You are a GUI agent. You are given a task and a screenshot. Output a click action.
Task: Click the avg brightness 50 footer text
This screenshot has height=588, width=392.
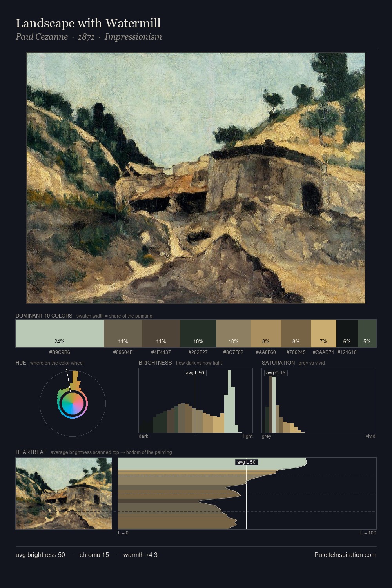click(x=40, y=555)
